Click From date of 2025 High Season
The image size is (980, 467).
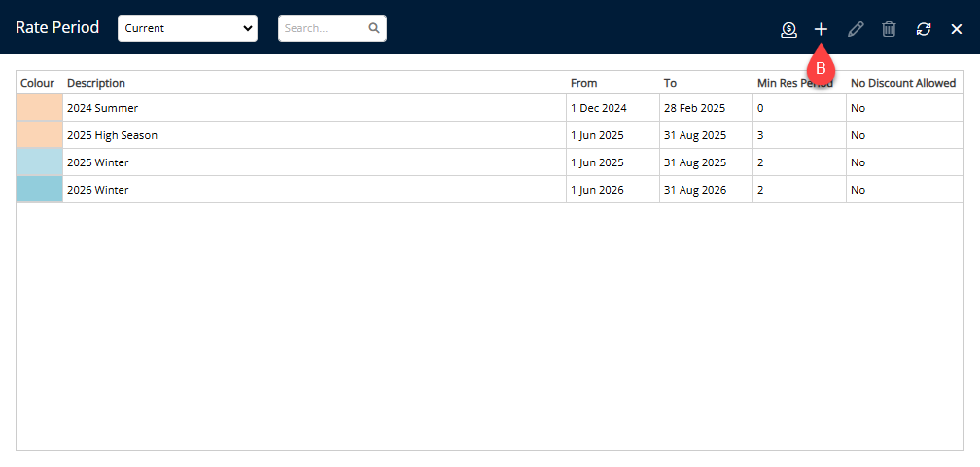click(x=597, y=135)
